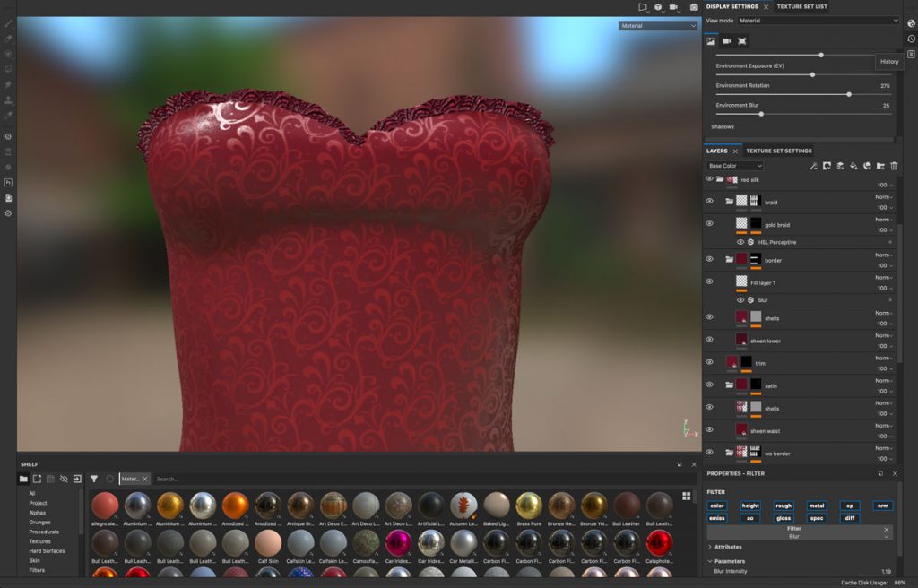The width and height of the screenshot is (918, 588).
Task: Hide Fill layer 1
Action: pyautogui.click(x=710, y=281)
